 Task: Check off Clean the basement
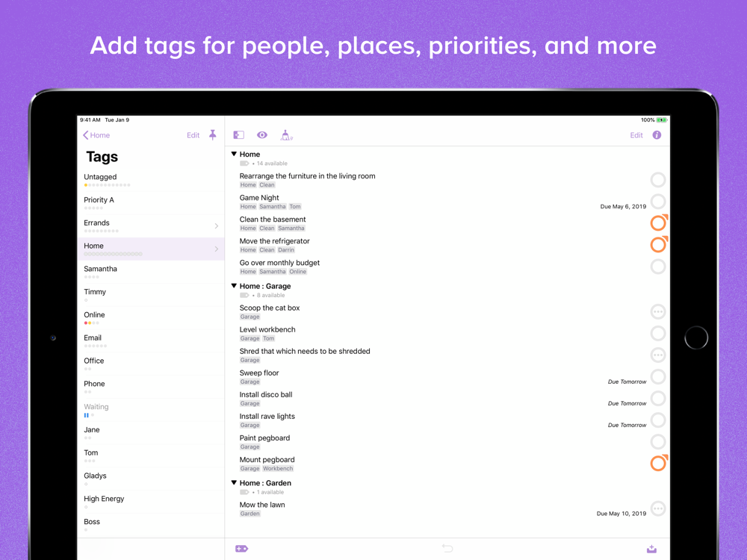pos(658,223)
